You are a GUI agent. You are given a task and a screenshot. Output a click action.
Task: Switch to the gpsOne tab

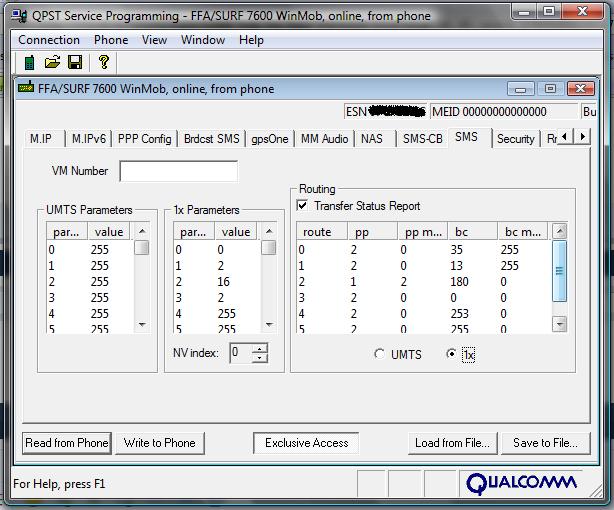pos(270,139)
